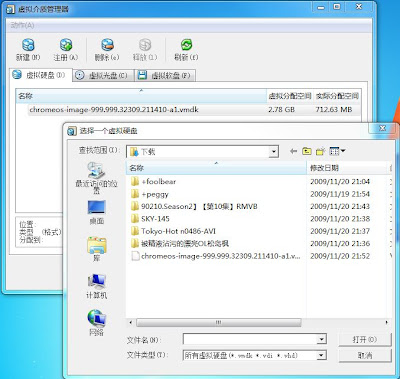Switch to the 虚拟光盘 tab
The height and width of the screenshot is (379, 400).
(x=103, y=75)
